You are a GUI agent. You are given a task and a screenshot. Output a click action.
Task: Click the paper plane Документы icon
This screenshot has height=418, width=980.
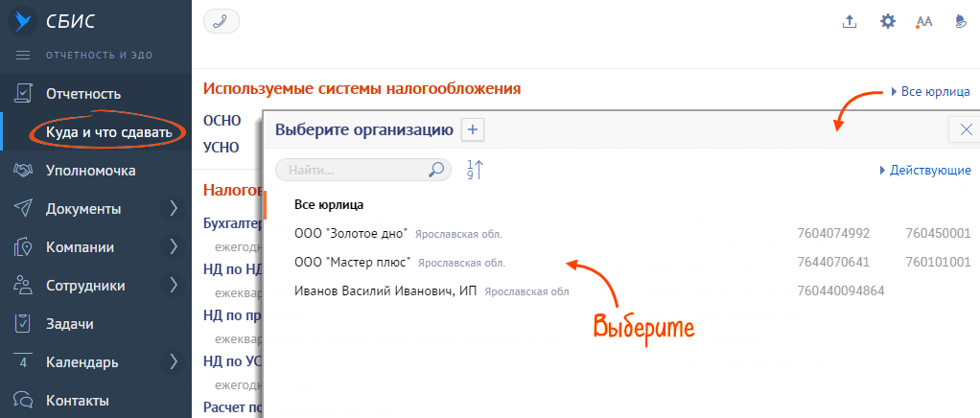pos(23,208)
